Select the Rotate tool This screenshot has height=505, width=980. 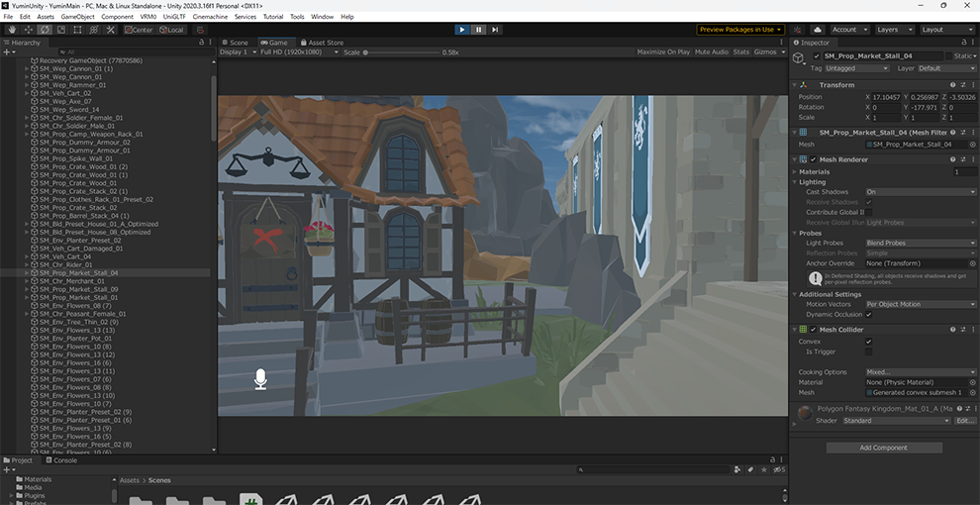click(x=45, y=30)
